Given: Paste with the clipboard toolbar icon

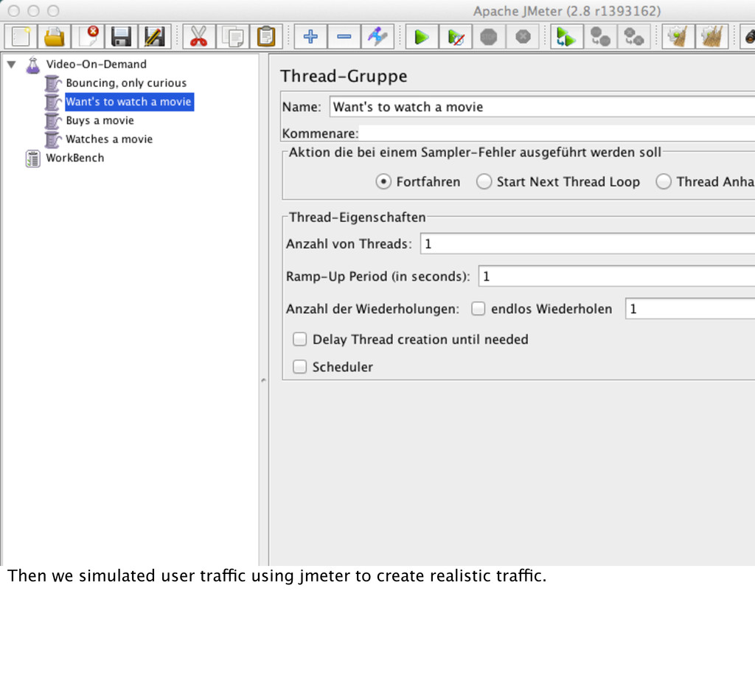Looking at the screenshot, I should (265, 37).
